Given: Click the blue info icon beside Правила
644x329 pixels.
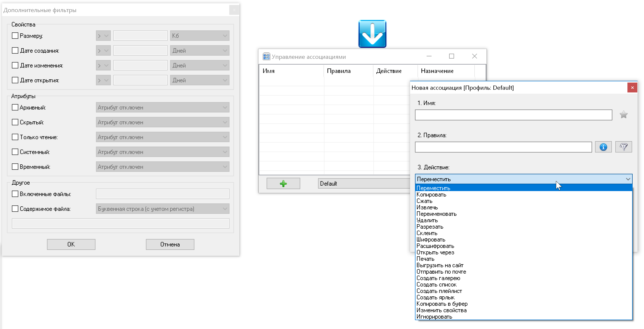Looking at the screenshot, I should coord(603,147).
